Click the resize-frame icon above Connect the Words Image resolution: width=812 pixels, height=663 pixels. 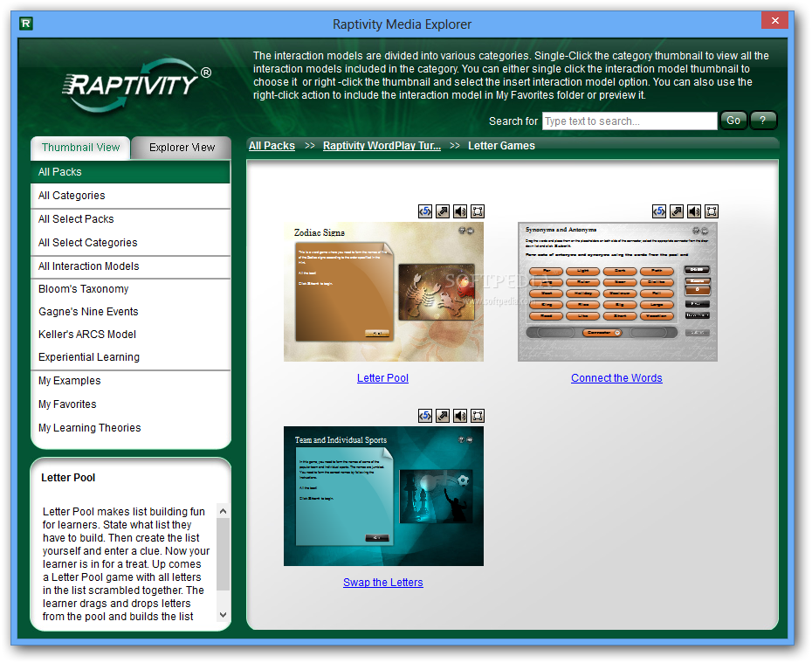pyautogui.click(x=712, y=211)
